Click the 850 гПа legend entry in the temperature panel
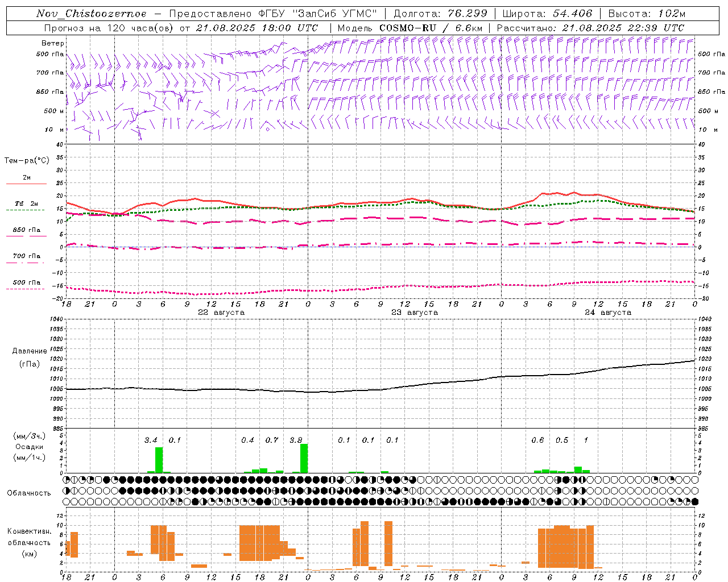Viewport: 728px width, 582px height. [x=27, y=230]
